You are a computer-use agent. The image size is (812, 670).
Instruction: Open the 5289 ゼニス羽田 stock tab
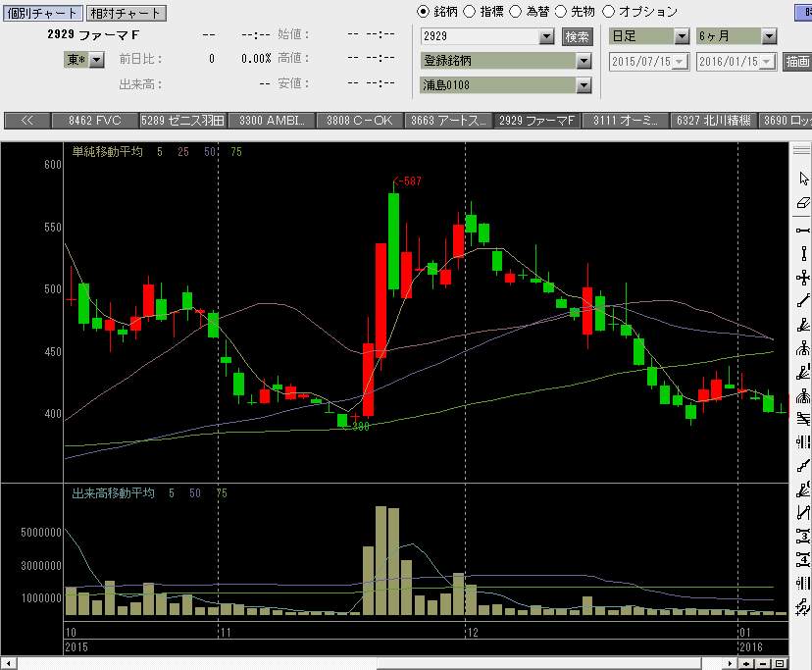(182, 121)
